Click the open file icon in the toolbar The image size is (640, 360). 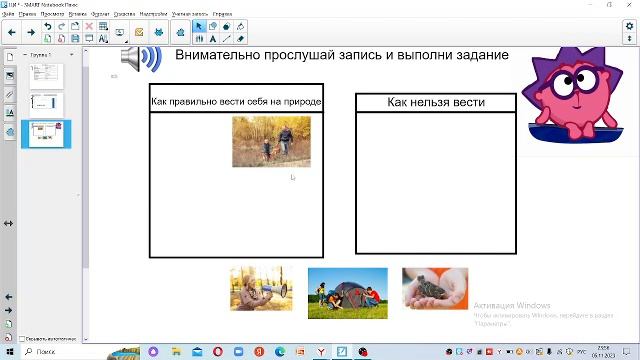point(75,26)
